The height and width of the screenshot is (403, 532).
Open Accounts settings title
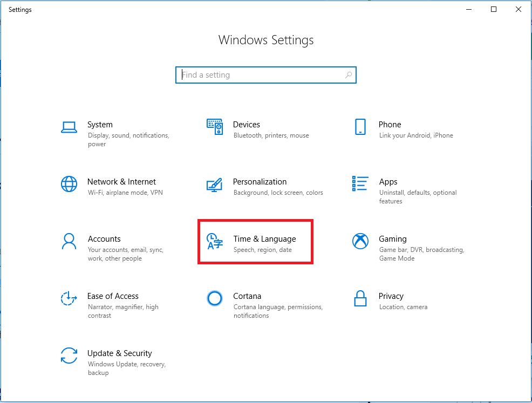[104, 239]
